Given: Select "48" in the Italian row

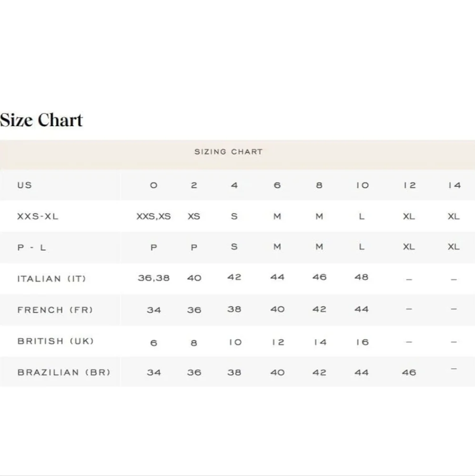Looking at the screenshot, I should click(361, 277).
